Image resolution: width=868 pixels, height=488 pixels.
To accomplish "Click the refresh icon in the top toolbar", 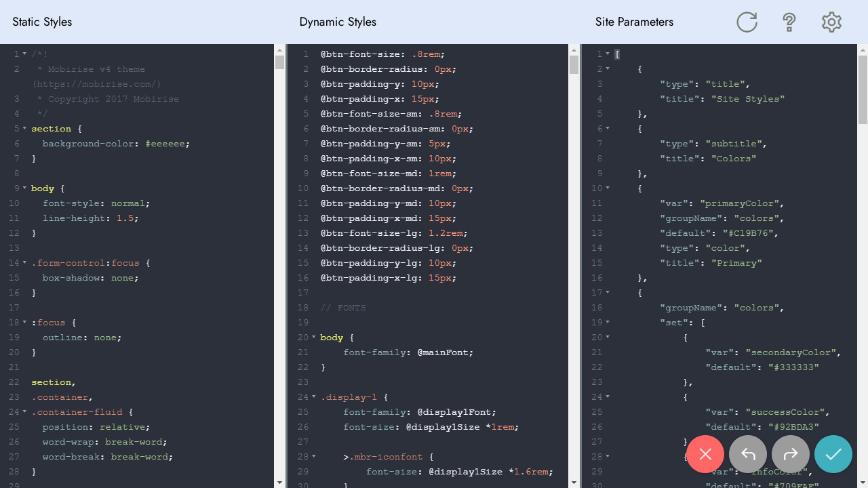I will (x=747, y=22).
